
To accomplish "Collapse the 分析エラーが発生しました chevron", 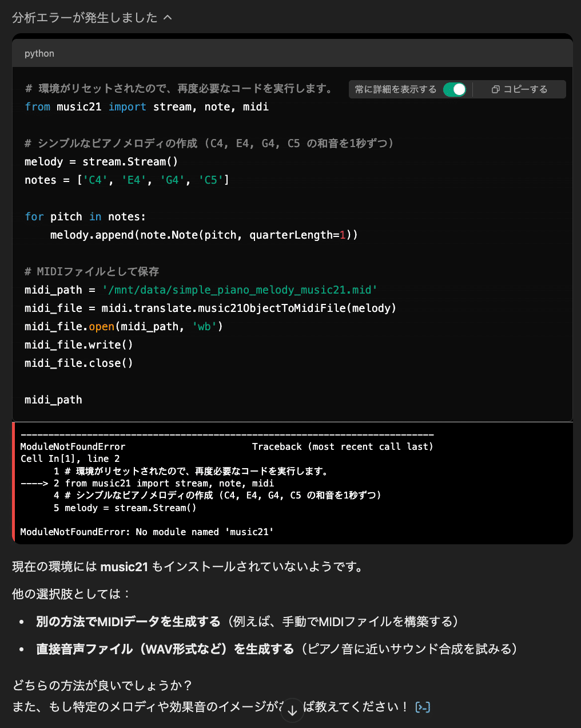I will coord(168,18).
